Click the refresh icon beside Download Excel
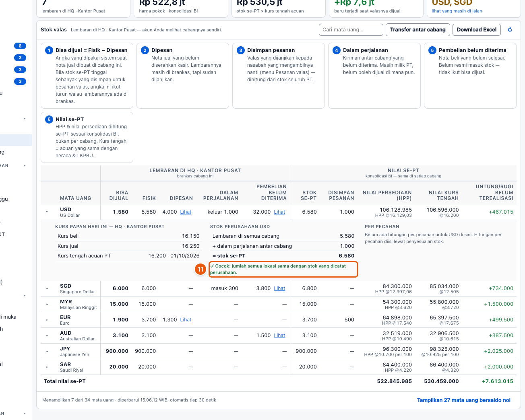This screenshot has height=420, width=525. coord(510,29)
